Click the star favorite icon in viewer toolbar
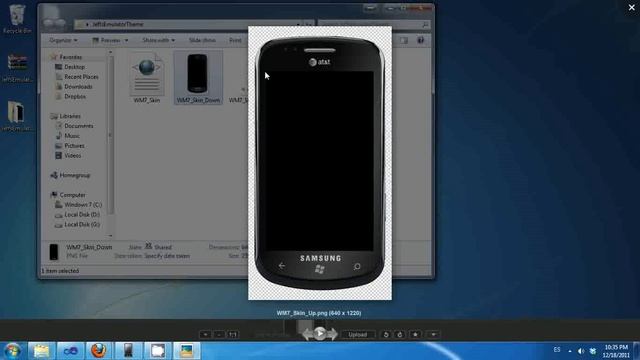The width and height of the screenshot is (640, 360). (415, 334)
